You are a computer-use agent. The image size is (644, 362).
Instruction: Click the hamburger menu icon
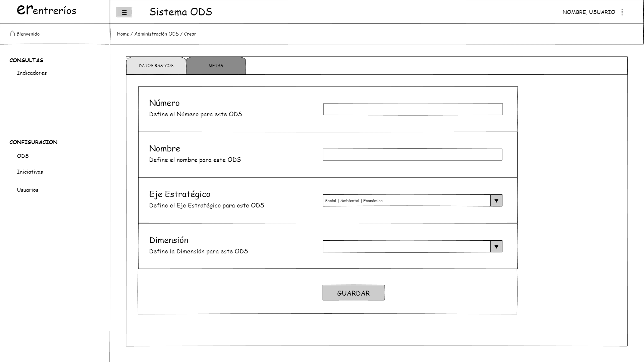point(124,12)
